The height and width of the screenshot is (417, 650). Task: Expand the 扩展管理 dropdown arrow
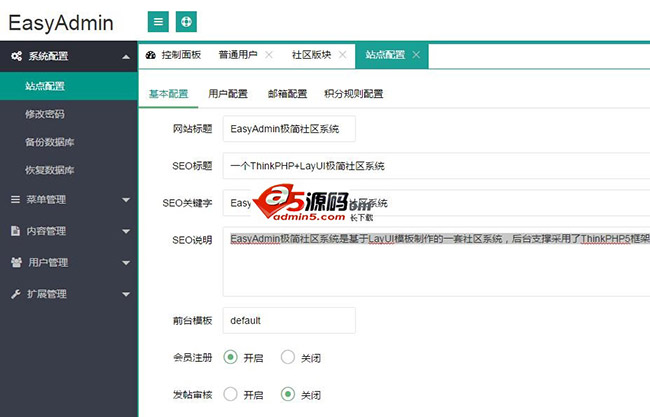click(126, 294)
